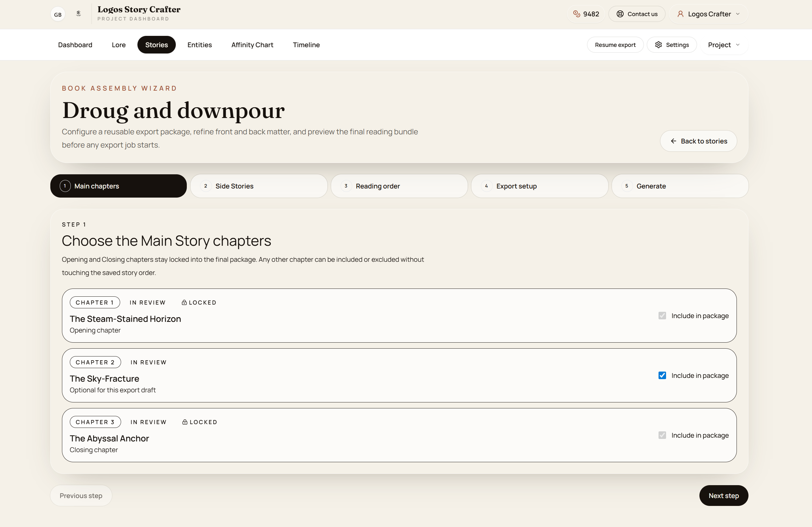812x527 pixels.
Task: Select the Stories tab
Action: pos(157,45)
